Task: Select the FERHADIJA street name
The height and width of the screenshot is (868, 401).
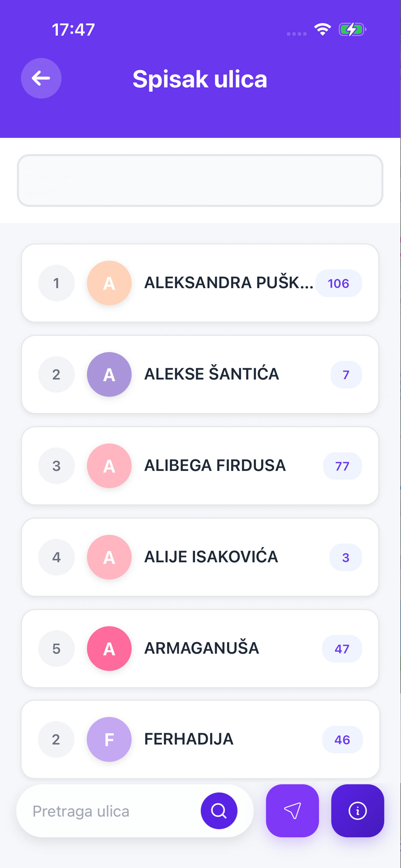Action: [189, 739]
